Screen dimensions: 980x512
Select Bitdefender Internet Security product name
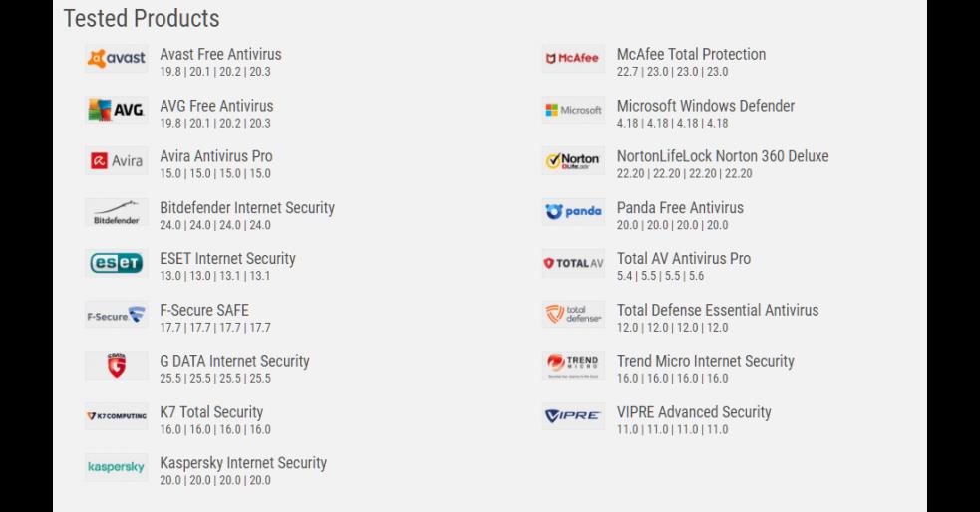click(x=247, y=207)
